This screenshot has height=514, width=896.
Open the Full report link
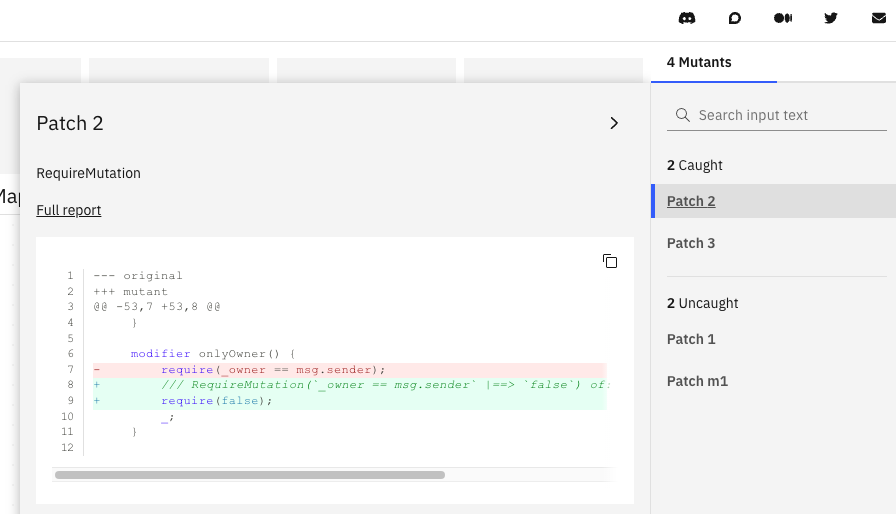point(68,210)
